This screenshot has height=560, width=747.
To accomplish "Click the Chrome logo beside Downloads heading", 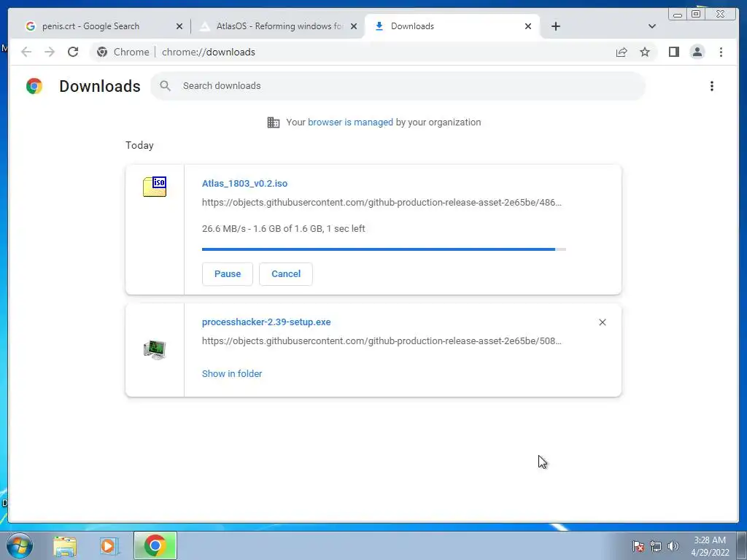I will coord(34,86).
